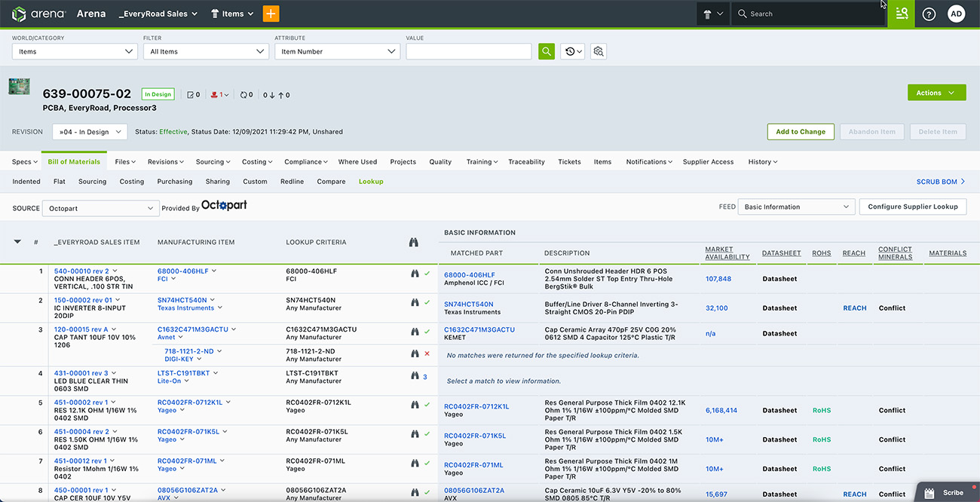The height and width of the screenshot is (502, 980).
Task: Click the Arena logo icon
Action: point(19,14)
